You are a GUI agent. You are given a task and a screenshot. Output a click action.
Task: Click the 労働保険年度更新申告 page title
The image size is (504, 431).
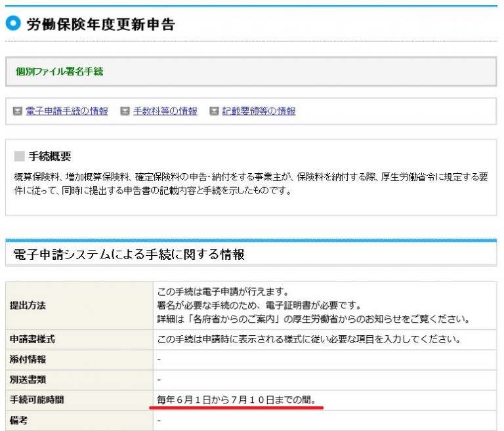tap(100, 24)
